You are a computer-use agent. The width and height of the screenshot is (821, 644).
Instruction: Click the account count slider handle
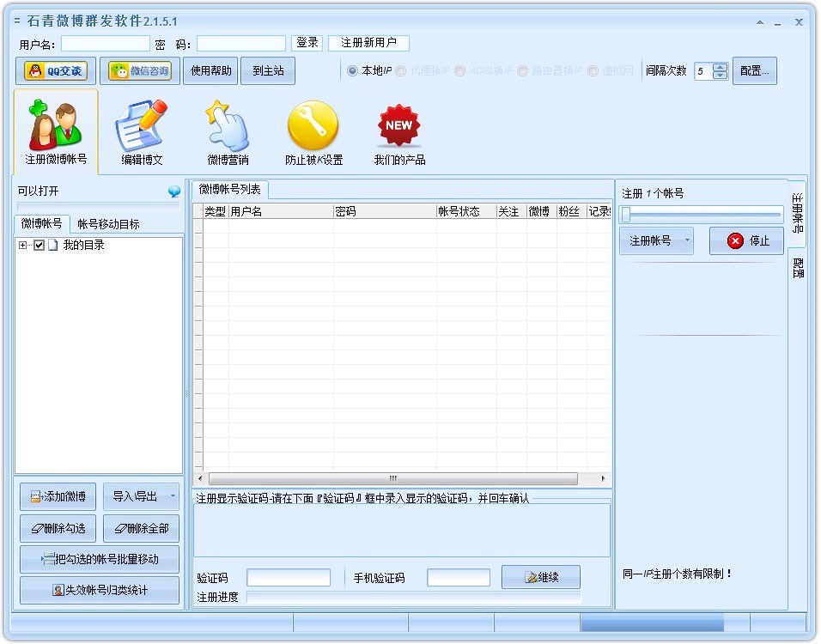coord(626,214)
